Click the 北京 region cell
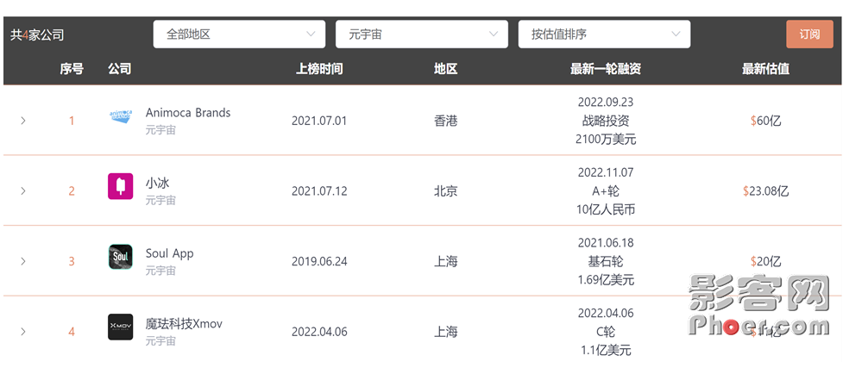Screen dimensions: 868x374 pyautogui.click(x=445, y=190)
